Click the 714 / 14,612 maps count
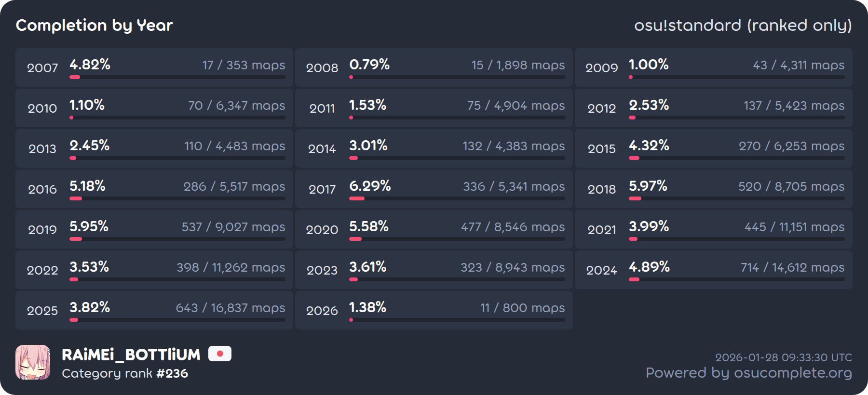The height and width of the screenshot is (395, 868). [x=792, y=267]
